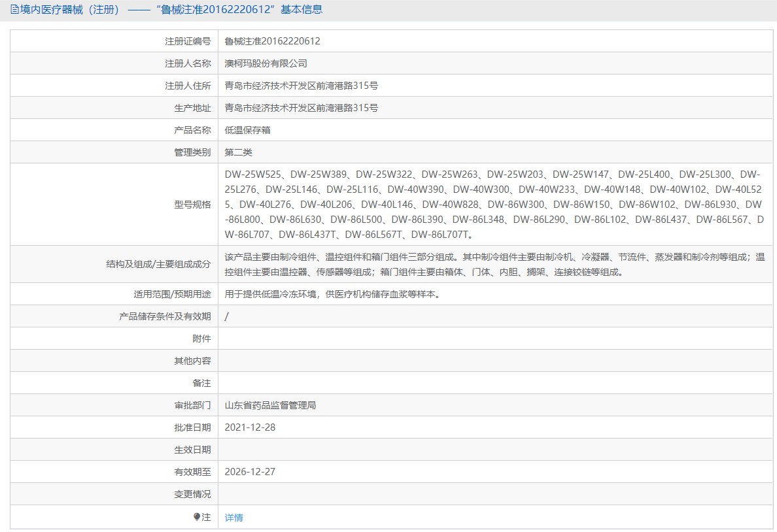Select category value 第二类
The image size is (777, 532).
(x=238, y=152)
